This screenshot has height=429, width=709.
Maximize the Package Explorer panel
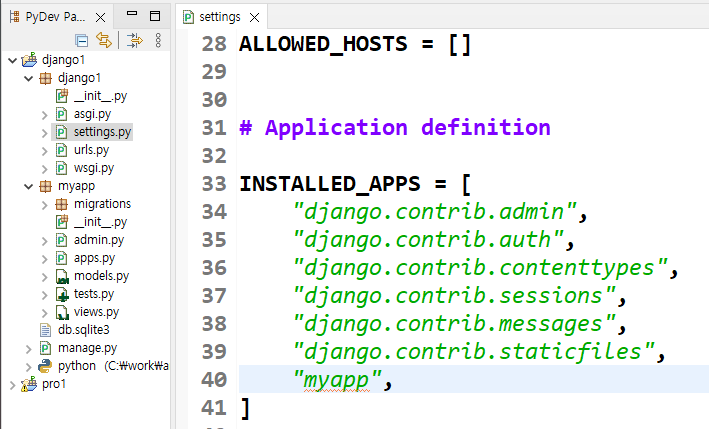155,16
